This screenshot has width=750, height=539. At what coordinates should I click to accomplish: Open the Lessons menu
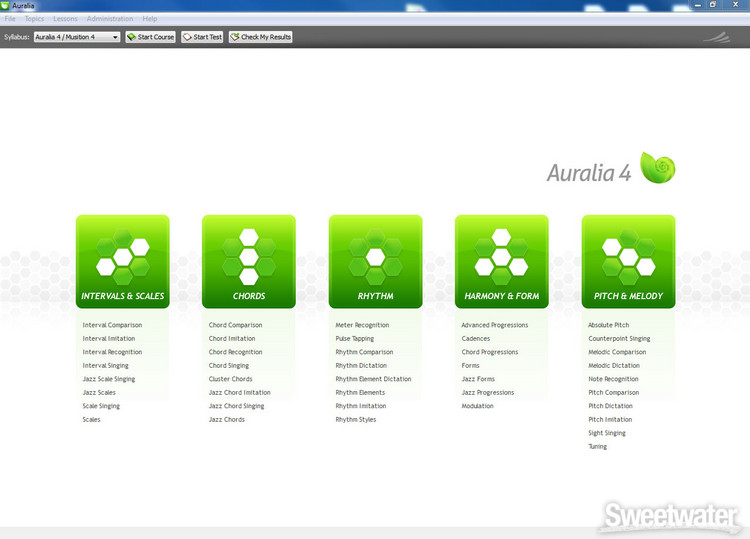click(65, 19)
